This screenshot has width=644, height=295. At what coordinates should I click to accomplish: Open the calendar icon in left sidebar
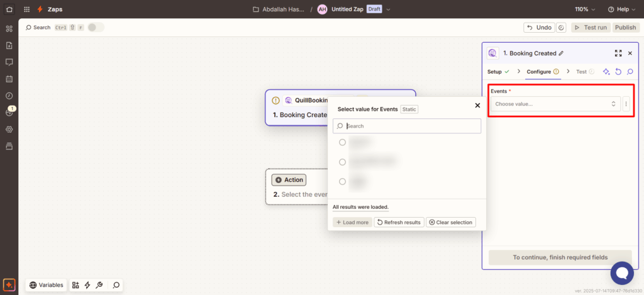click(x=9, y=79)
